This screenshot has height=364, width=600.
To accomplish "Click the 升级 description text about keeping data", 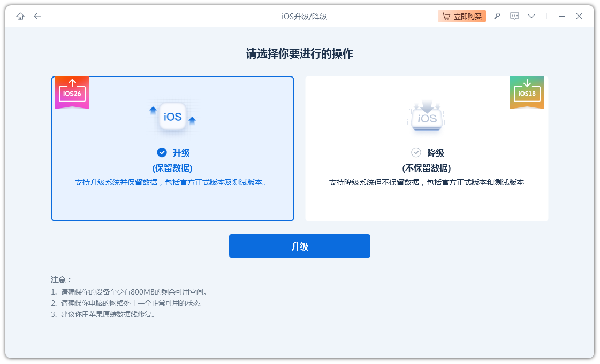I will [171, 182].
